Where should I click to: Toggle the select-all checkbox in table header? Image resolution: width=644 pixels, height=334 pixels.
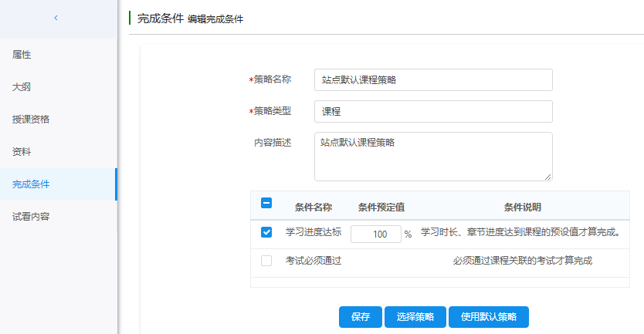pos(266,204)
